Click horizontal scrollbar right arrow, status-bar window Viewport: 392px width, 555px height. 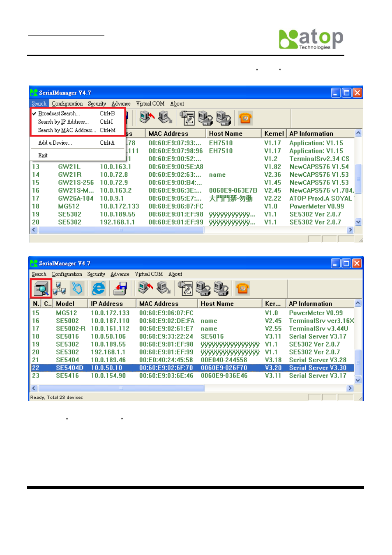point(350,388)
